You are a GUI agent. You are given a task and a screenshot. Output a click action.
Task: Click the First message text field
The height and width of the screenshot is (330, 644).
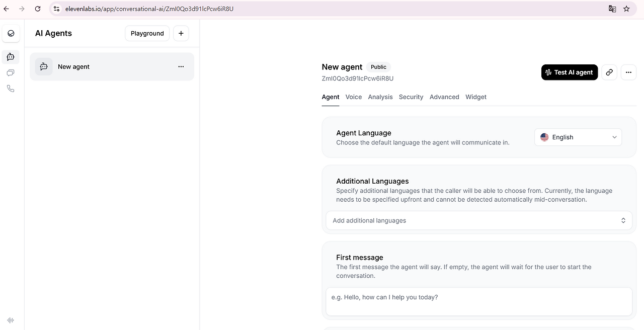pyautogui.click(x=479, y=302)
